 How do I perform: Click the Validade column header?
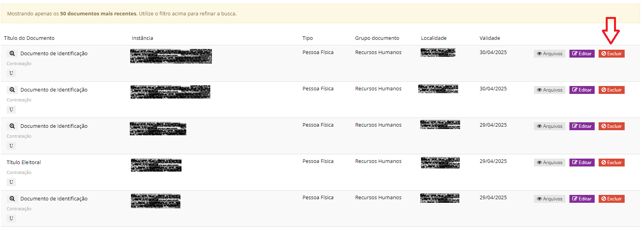pos(490,38)
